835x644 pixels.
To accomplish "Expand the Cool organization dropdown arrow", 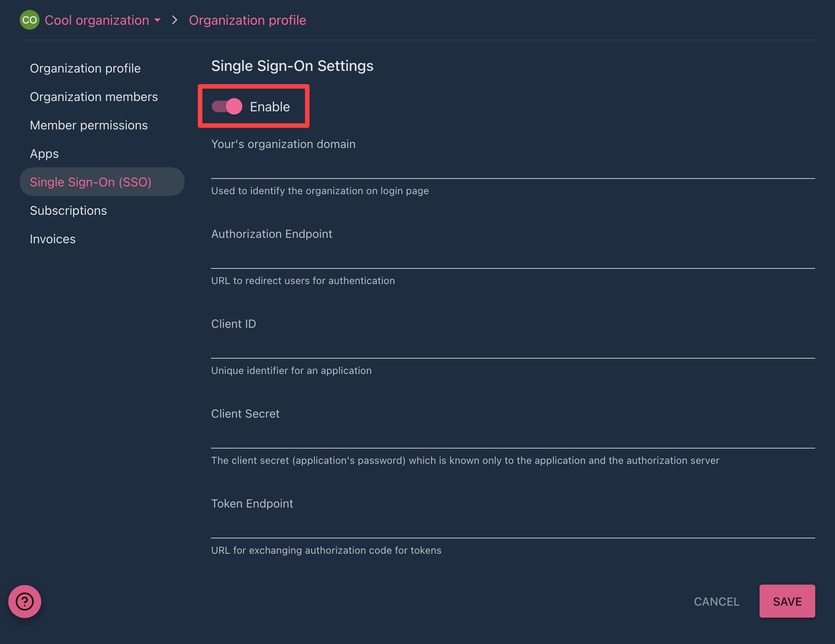I will (x=157, y=20).
